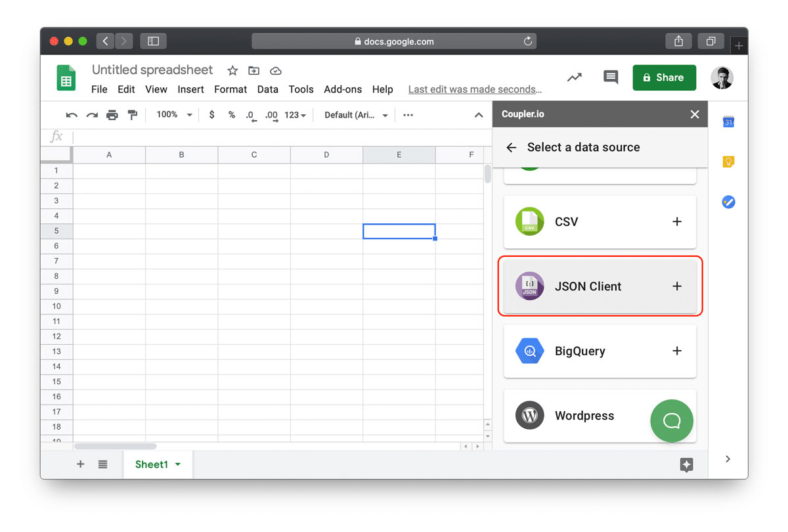Click the green Share button
The width and height of the screenshot is (788, 532).
664,78
